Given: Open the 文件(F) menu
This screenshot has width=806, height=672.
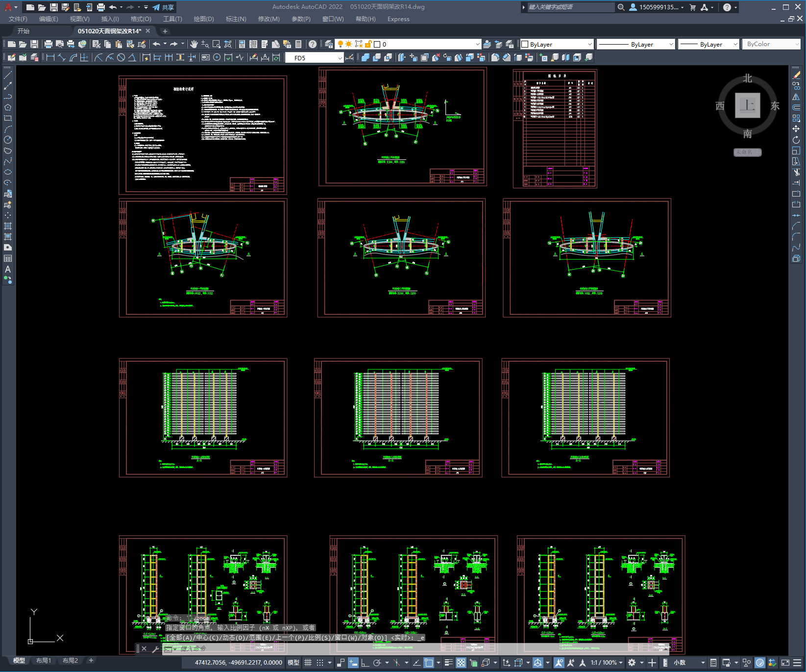Looking at the screenshot, I should (18, 19).
